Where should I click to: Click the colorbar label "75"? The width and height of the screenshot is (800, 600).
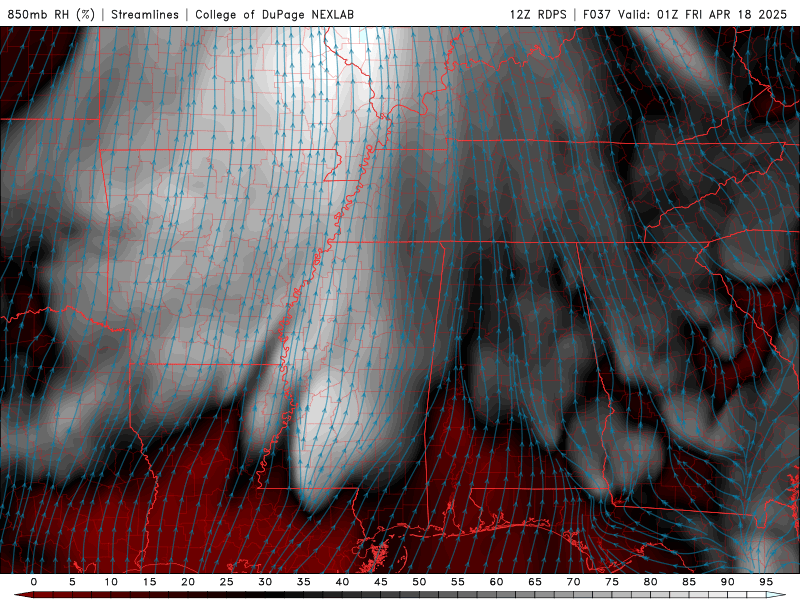[612, 582]
